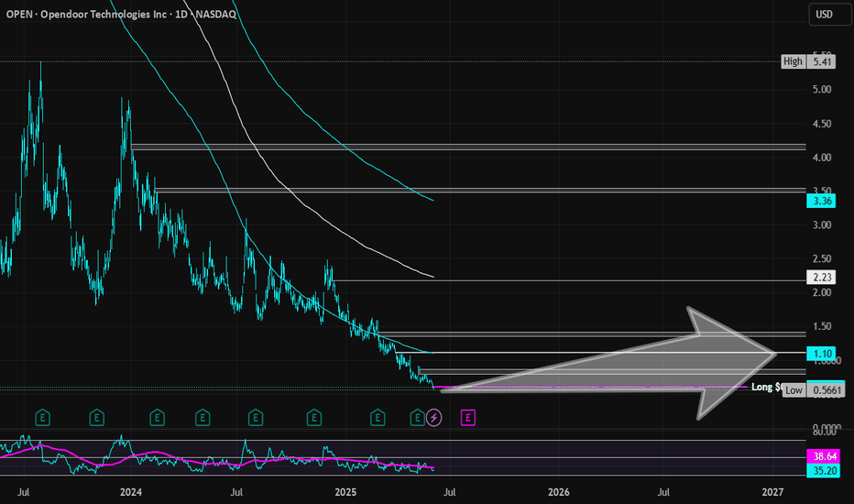
Task: Select the High 5.41 price label
Action: pyautogui.click(x=808, y=61)
